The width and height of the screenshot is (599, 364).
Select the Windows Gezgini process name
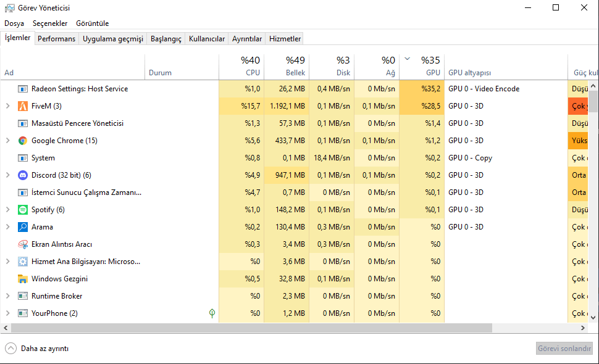pyautogui.click(x=60, y=279)
